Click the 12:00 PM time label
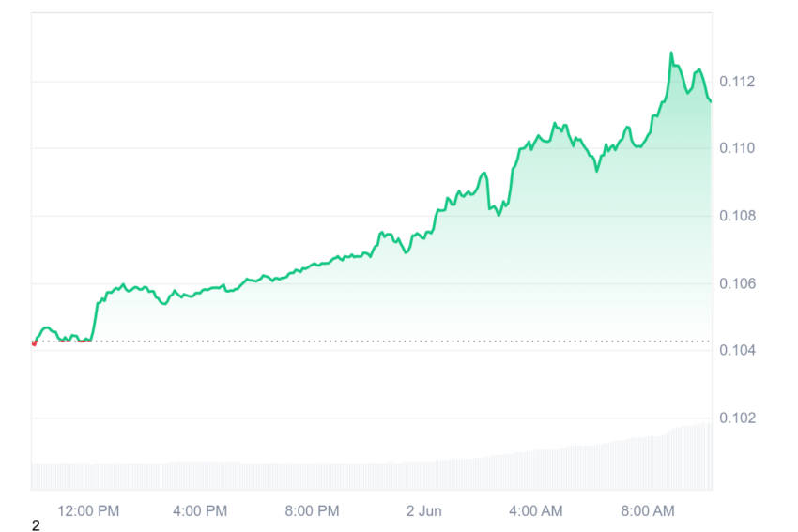798x532 pixels. pyautogui.click(x=88, y=511)
